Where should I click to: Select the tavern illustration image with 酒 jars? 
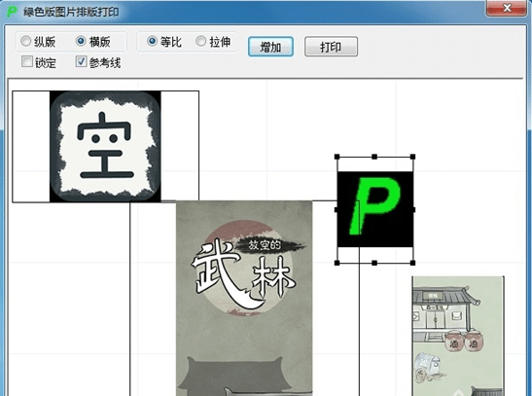[x=457, y=336]
